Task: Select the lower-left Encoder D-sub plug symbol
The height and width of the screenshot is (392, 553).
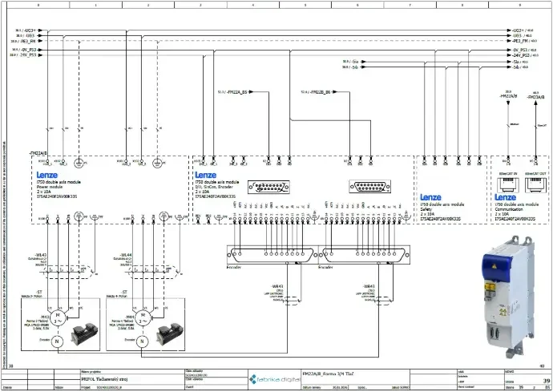Action: point(272,255)
